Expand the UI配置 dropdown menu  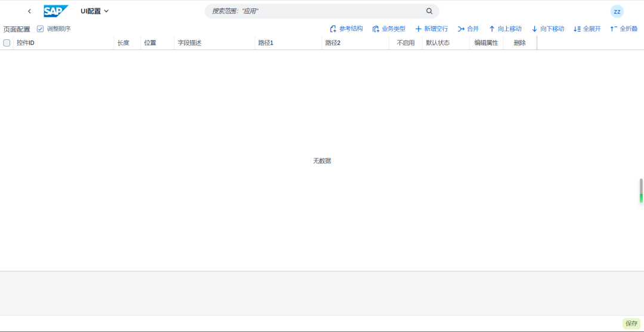pyautogui.click(x=95, y=11)
